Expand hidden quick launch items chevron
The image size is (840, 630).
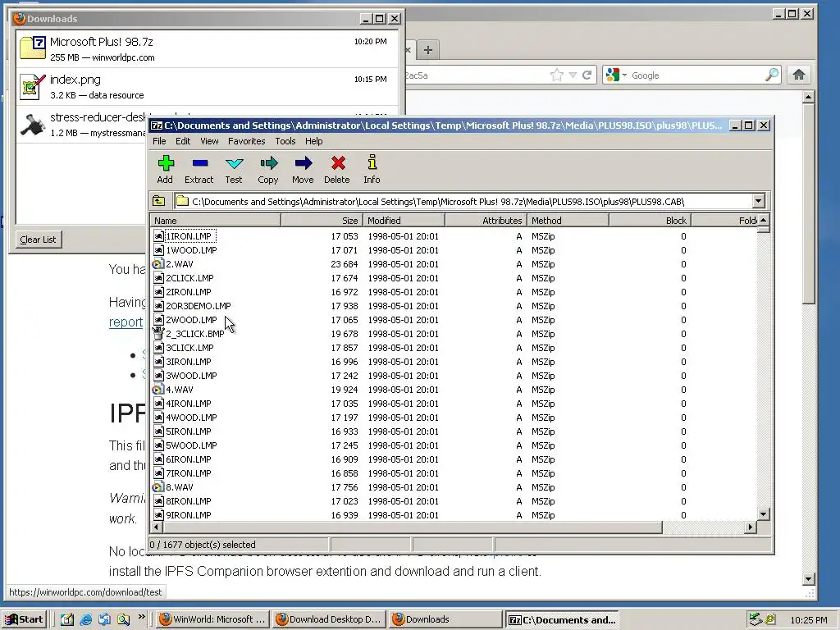141,617
